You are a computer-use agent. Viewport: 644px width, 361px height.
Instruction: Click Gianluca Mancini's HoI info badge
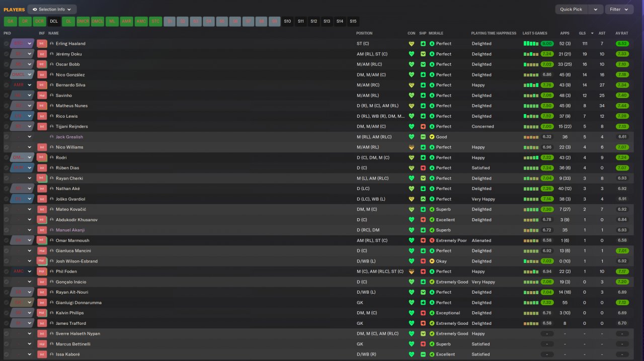point(42,251)
